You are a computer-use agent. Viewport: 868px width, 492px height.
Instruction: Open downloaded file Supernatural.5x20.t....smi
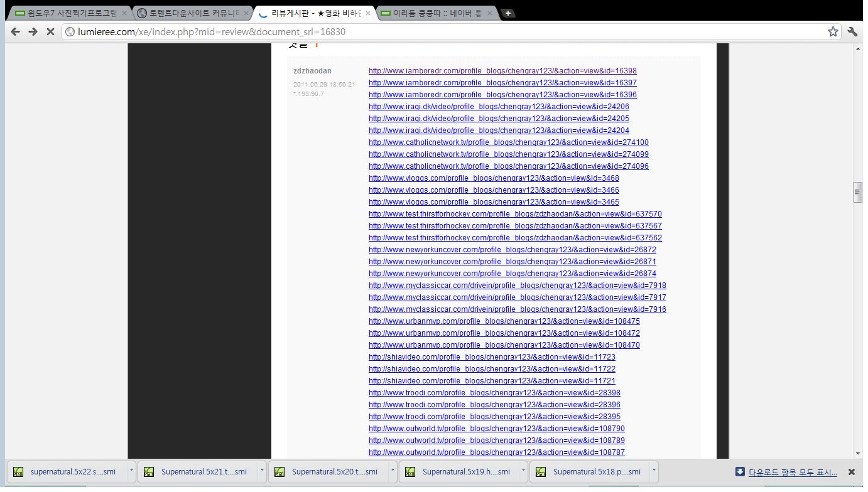pos(328,471)
